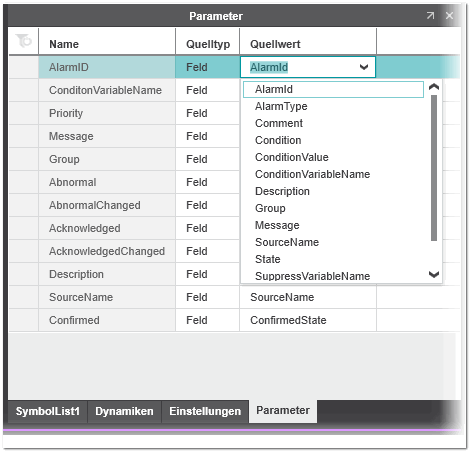Click the filter icon in table header
Screen dimensions: 470x452
[x=23, y=41]
